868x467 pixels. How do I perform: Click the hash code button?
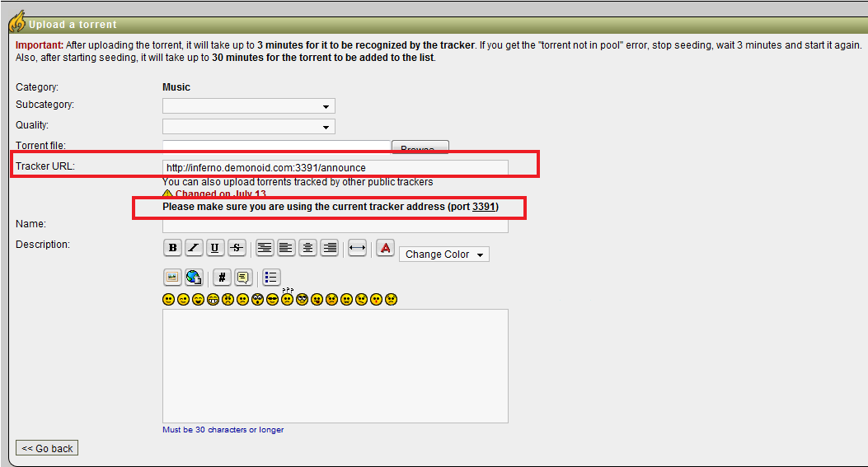pyautogui.click(x=222, y=278)
